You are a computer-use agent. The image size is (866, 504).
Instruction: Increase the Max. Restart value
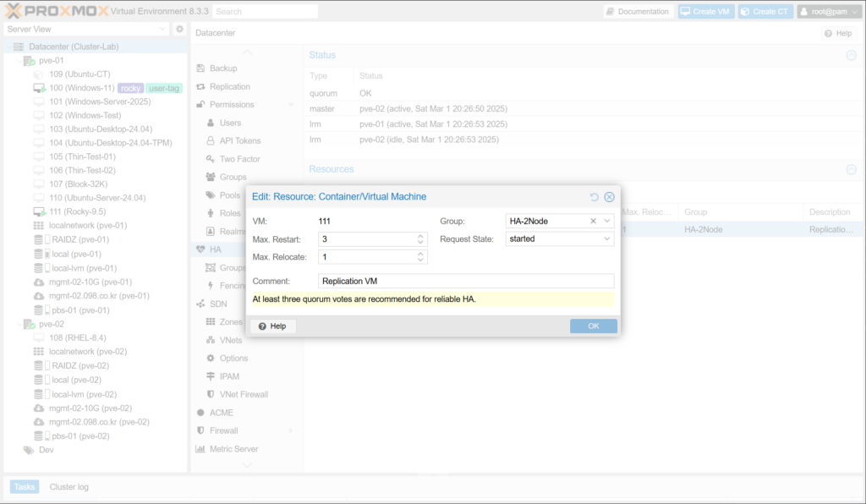(421, 236)
